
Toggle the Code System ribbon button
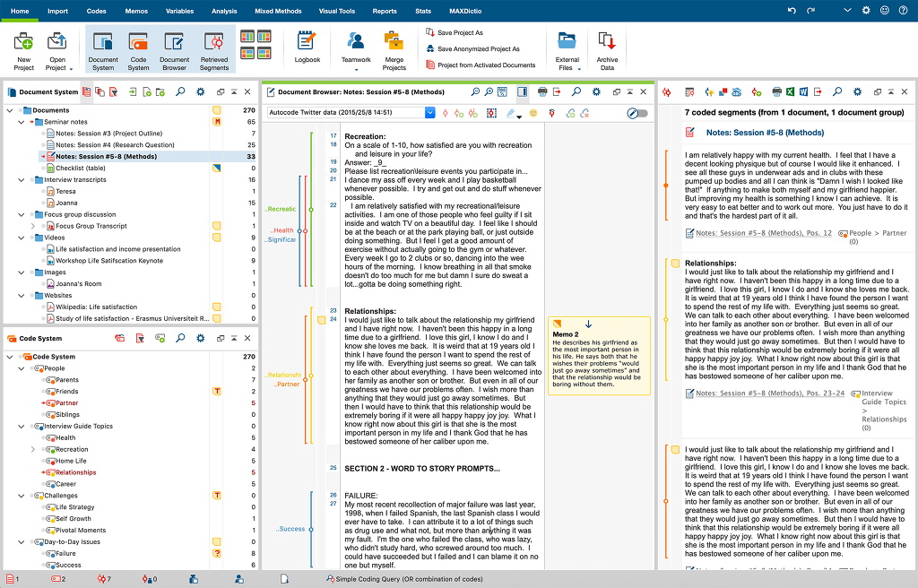(x=138, y=49)
